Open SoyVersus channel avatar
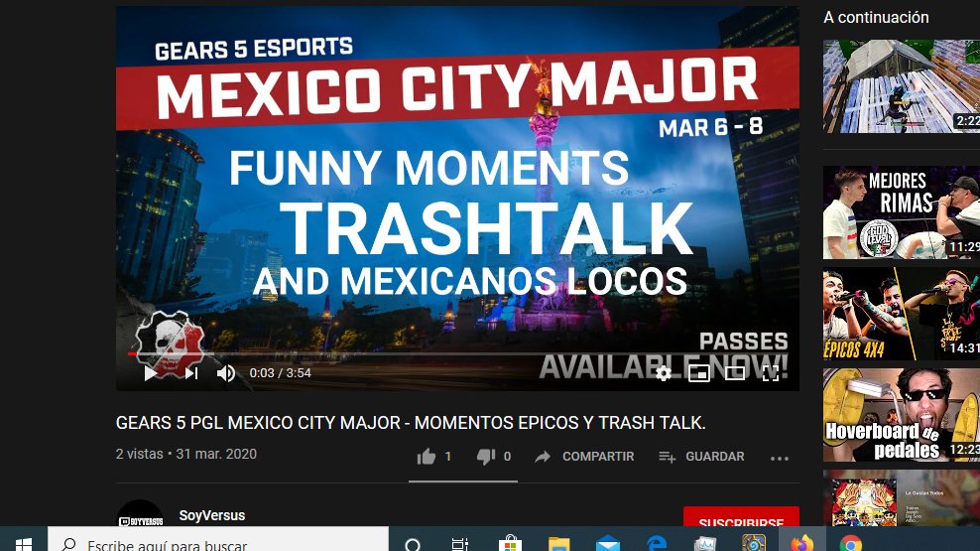 (140, 513)
